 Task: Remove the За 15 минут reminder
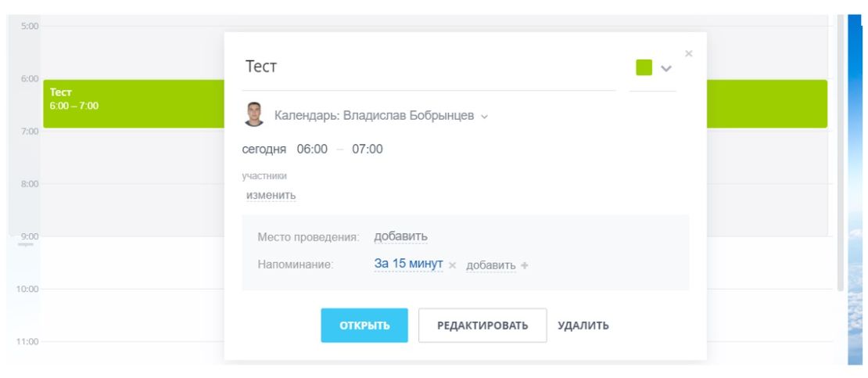453,265
